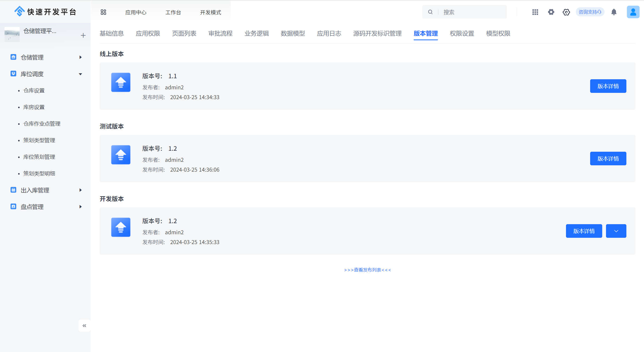Open the 查看发布列表 link
644x352 pixels.
pyautogui.click(x=367, y=270)
